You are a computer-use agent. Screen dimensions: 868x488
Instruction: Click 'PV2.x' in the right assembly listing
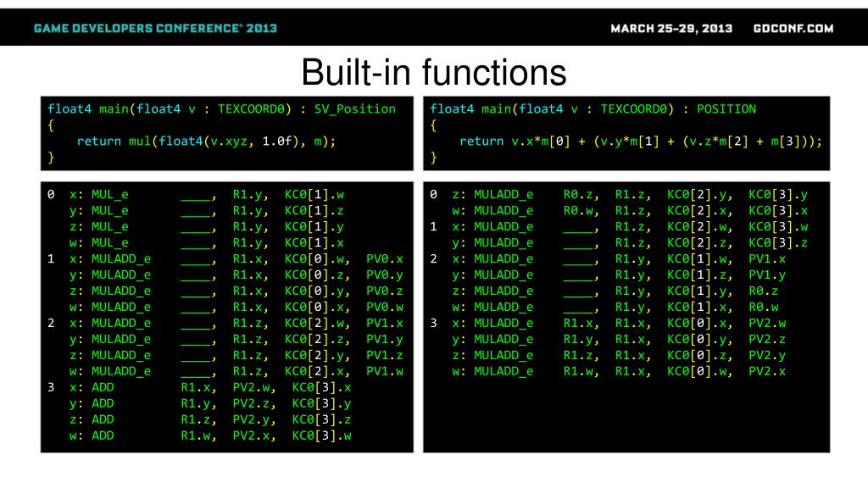767,371
